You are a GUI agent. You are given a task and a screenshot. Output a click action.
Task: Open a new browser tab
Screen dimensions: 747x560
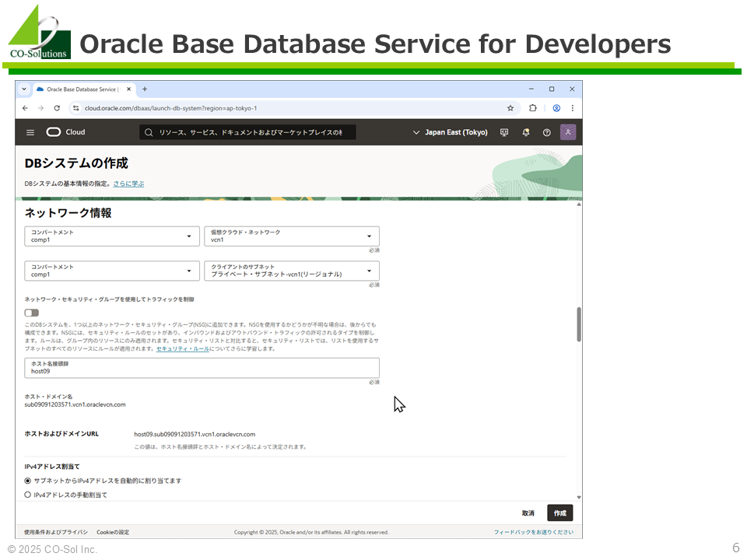(x=145, y=89)
